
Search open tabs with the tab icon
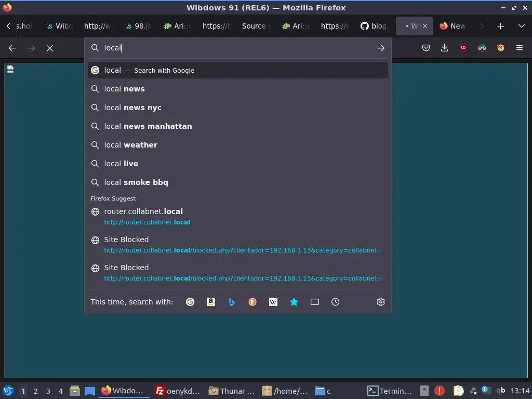coord(315,302)
